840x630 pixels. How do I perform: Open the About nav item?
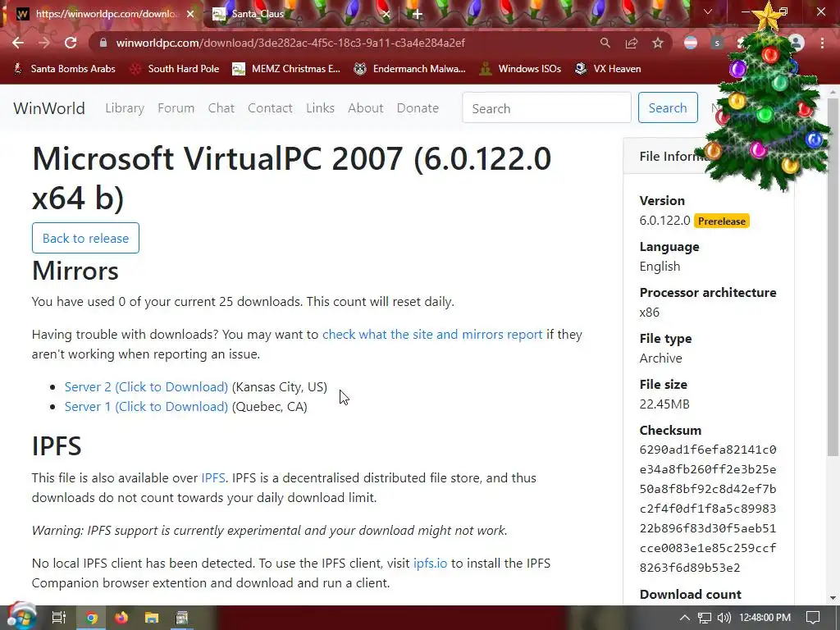[x=365, y=108]
